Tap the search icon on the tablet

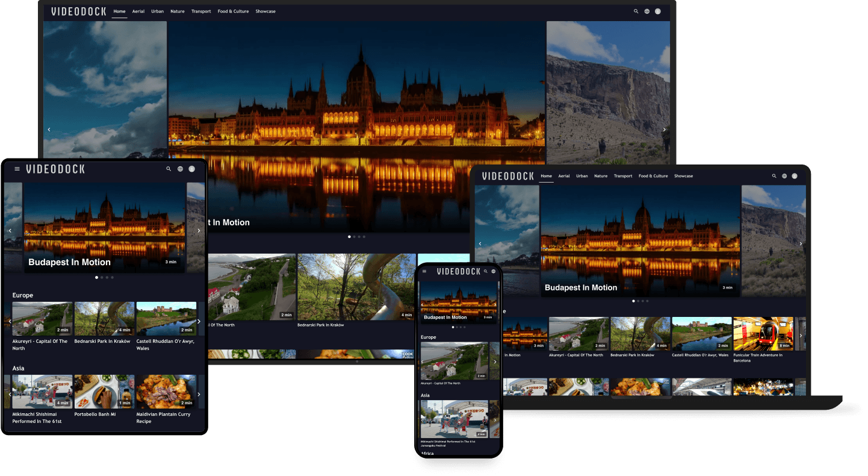[169, 169]
